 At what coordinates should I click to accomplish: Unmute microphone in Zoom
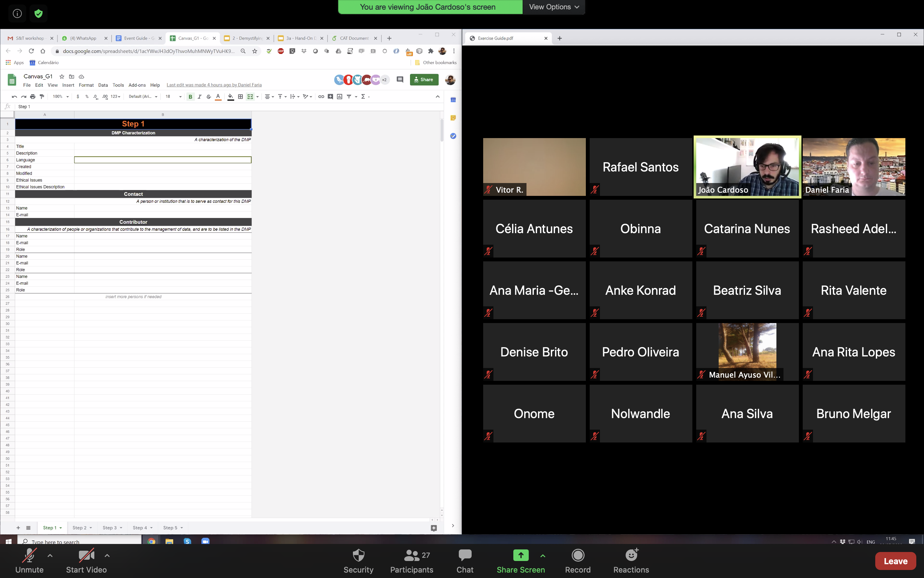tap(30, 561)
